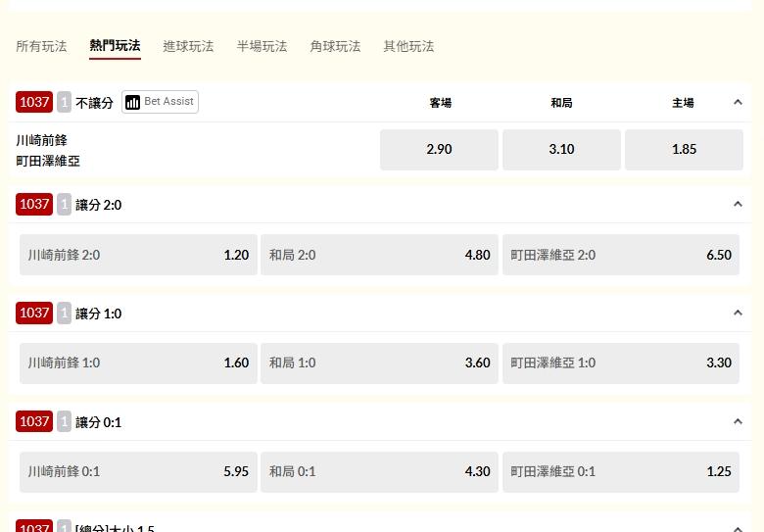This screenshot has height=532, width=764.
Task: Open the 其他玩法 tab
Action: point(408,46)
